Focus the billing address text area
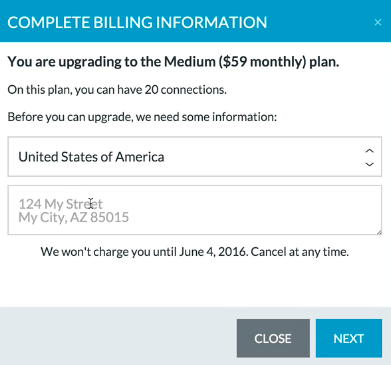Screen dimensions: 391x365 tap(195, 210)
